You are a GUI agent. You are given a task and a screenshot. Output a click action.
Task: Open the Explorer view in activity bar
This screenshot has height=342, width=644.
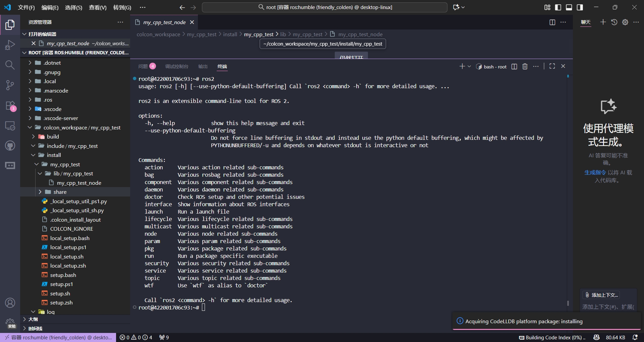[x=10, y=24]
